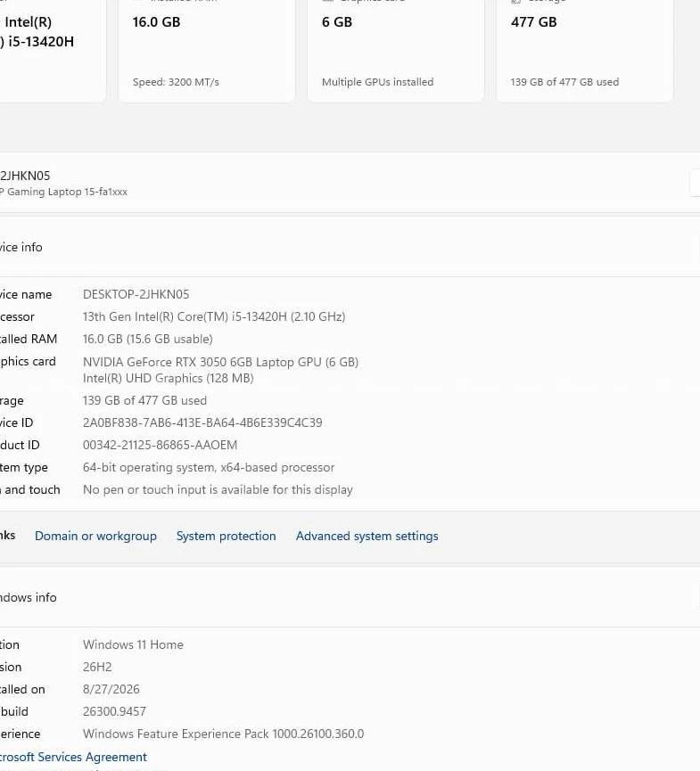Select the NVIDIA GeForce RTX 3050 line
Viewport: 700px width, 771px height.
point(220,362)
